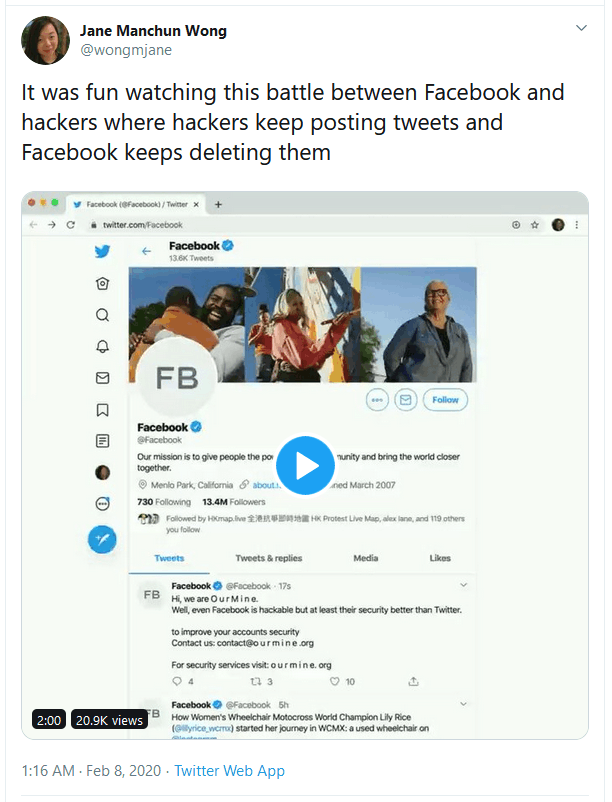Open the Notifications bell icon
The height and width of the screenshot is (802, 612).
[102, 346]
